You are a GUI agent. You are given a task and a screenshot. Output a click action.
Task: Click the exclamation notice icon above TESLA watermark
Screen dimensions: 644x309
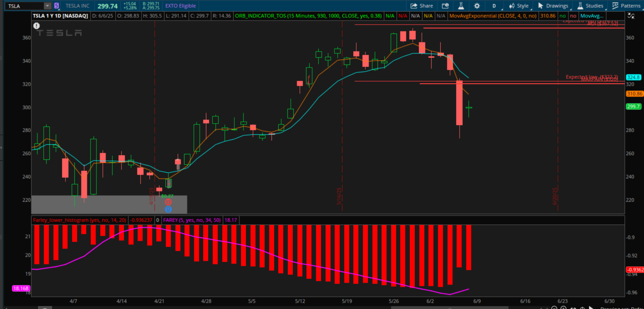37,26
